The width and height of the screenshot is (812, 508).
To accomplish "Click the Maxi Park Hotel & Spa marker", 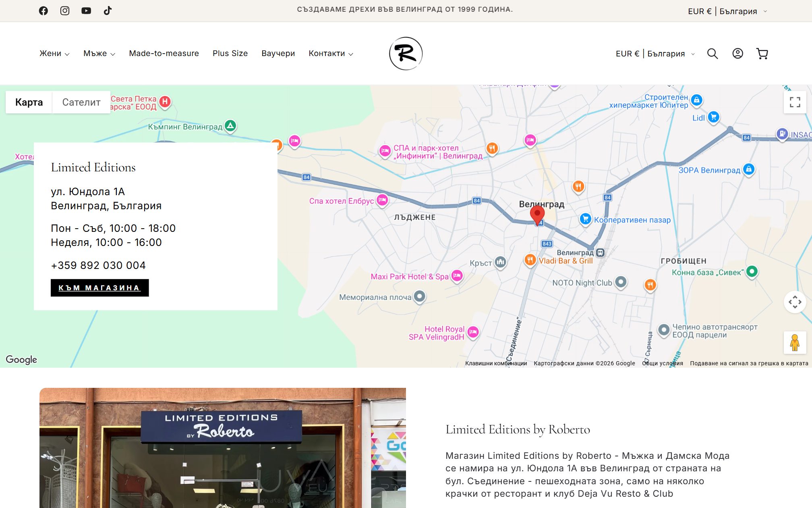I will click(457, 276).
